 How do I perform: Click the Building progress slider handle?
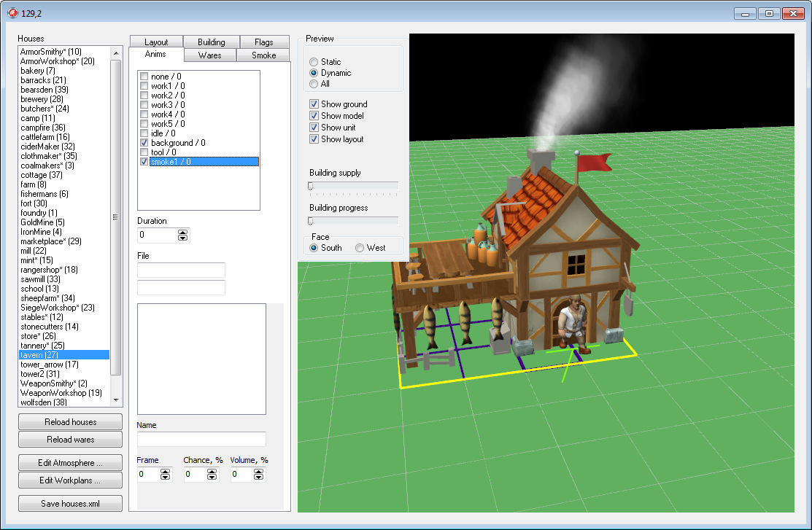[x=310, y=221]
